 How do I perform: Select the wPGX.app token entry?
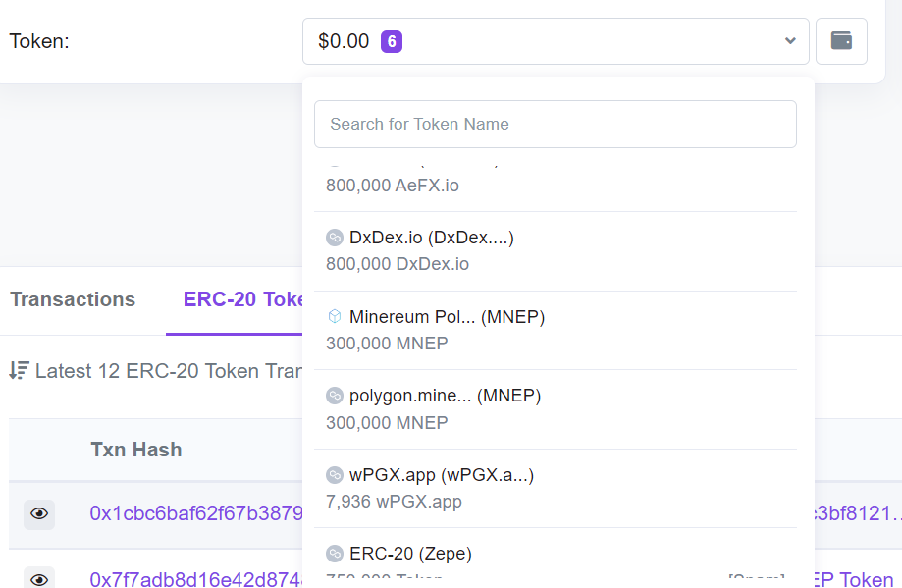[556, 489]
